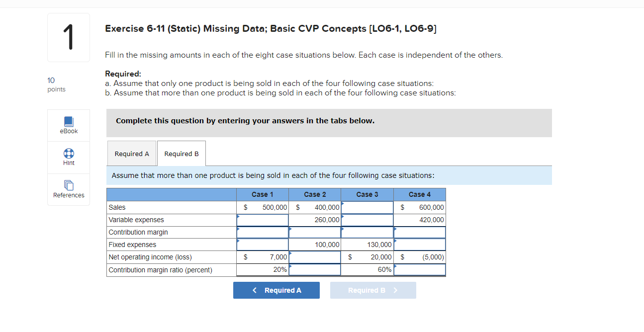Click the Case 3 Variable expenses input cell
This screenshot has width=644, height=332.
tap(367, 220)
